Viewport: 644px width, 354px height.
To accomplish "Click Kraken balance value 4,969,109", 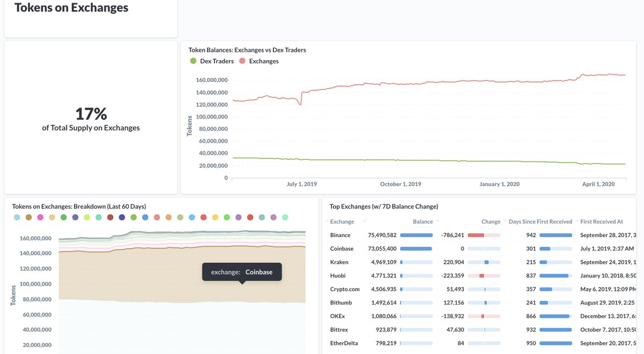I will [383, 262].
